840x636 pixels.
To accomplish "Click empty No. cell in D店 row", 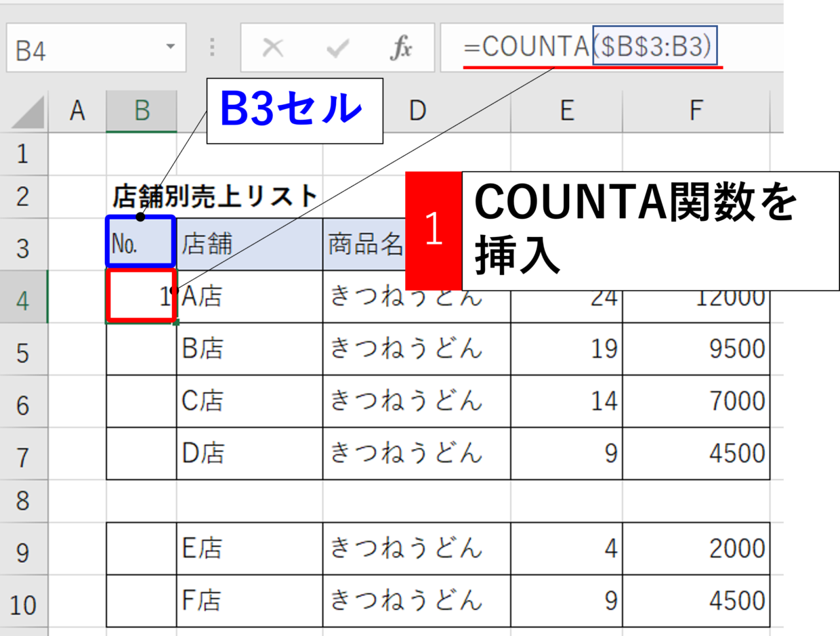I will [142, 453].
